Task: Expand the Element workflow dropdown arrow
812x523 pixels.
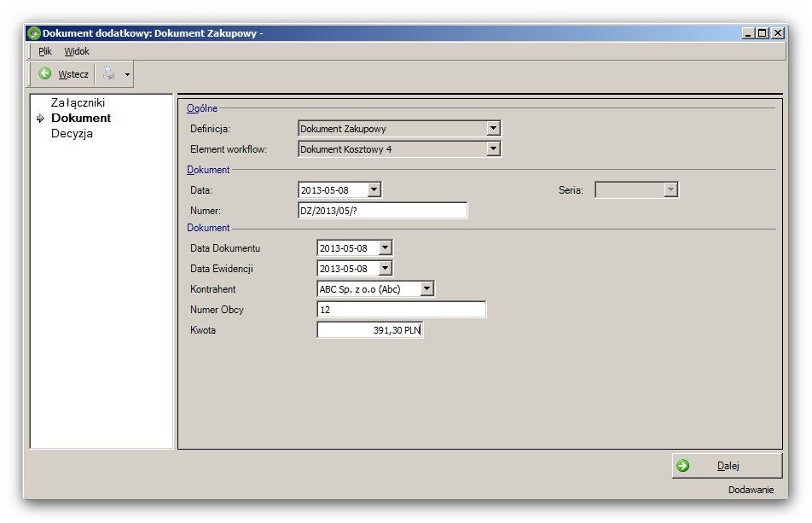Action: click(494, 149)
